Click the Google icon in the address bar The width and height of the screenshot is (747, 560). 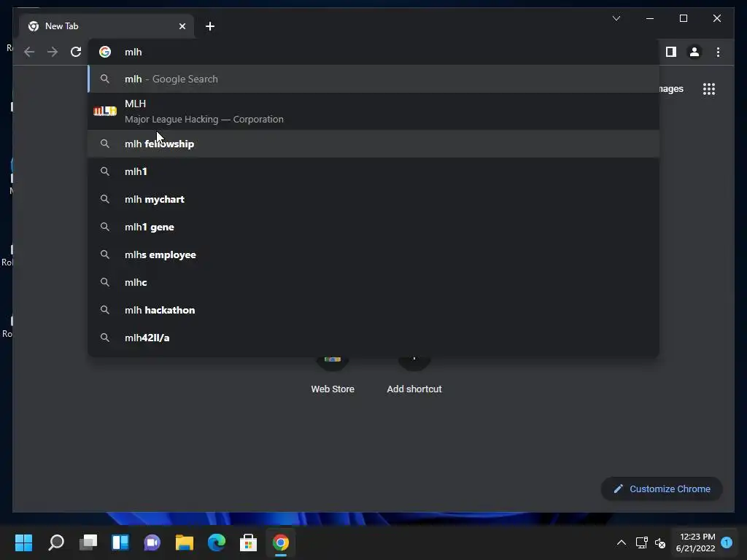105,52
